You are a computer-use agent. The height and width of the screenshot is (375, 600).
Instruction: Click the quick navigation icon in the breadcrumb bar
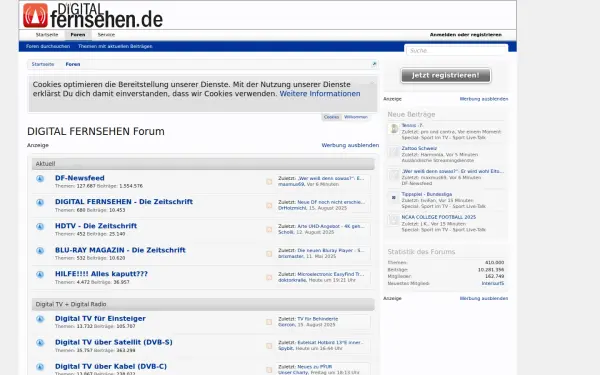tap(374, 64)
